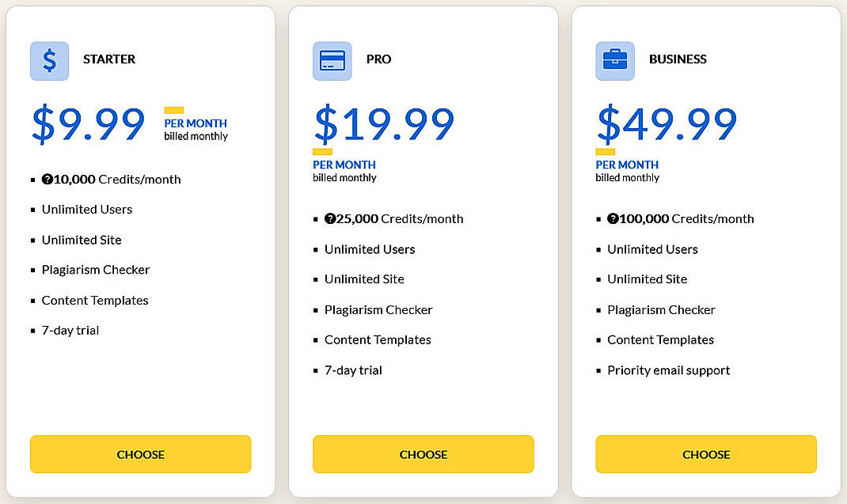Image resolution: width=847 pixels, height=504 pixels.
Task: Click the yellow highlight mark above Starter's PER MONTH
Action: pyautogui.click(x=173, y=108)
